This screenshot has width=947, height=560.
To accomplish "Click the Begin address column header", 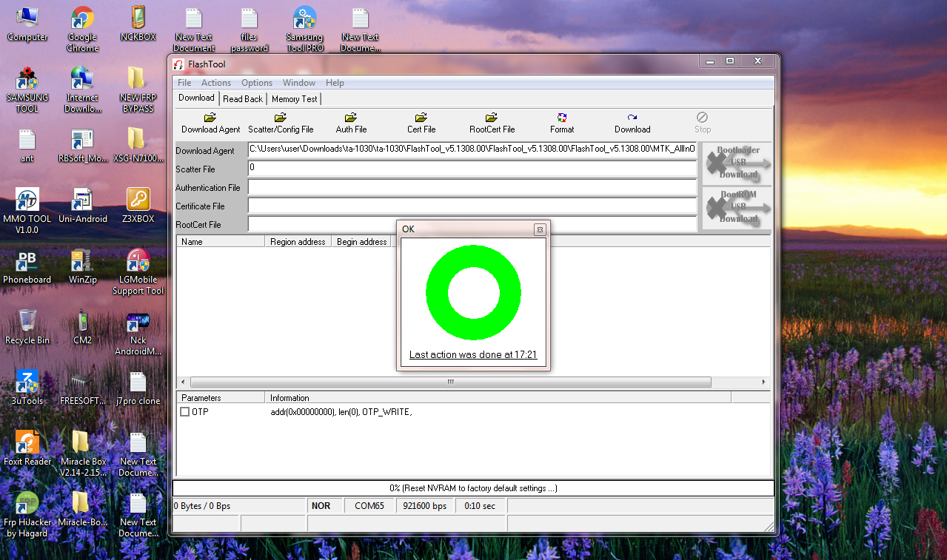I will (x=362, y=242).
